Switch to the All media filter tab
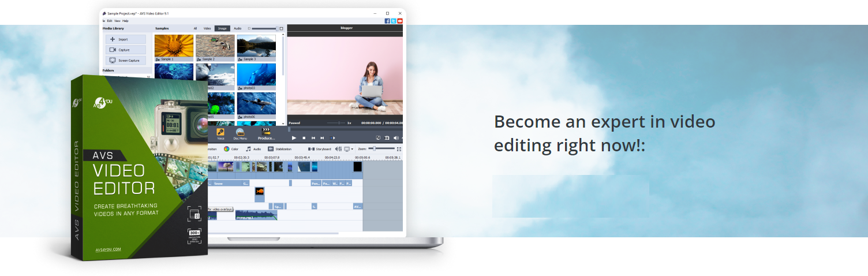This screenshot has height=276, width=868. pyautogui.click(x=195, y=28)
